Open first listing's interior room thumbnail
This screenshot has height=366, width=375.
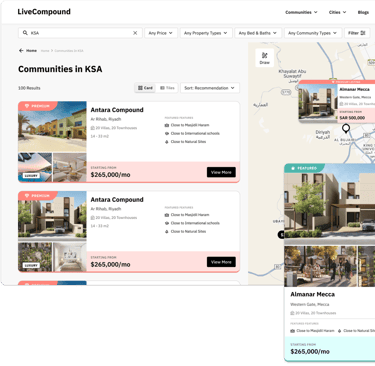click(70, 168)
